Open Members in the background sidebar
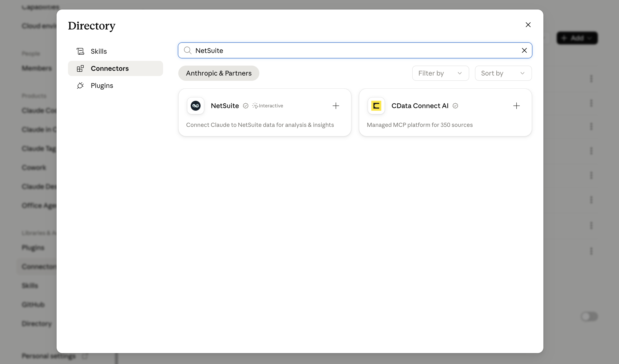 (37, 68)
